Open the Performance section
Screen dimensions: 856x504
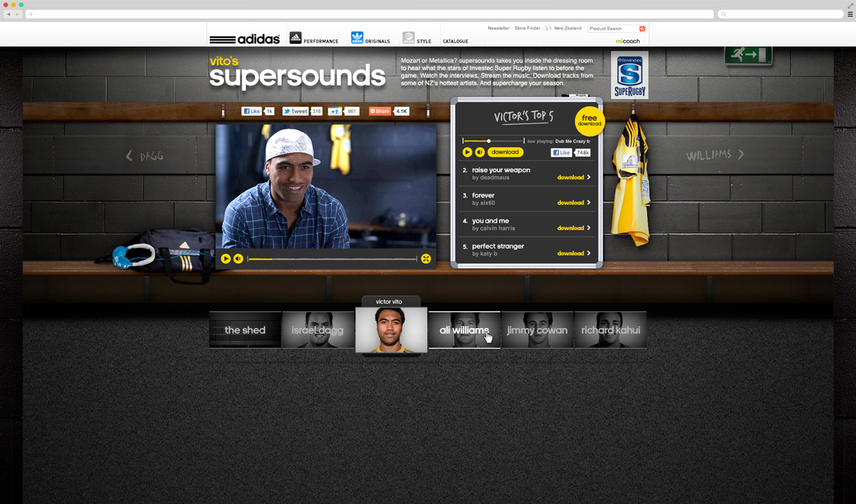pyautogui.click(x=314, y=38)
